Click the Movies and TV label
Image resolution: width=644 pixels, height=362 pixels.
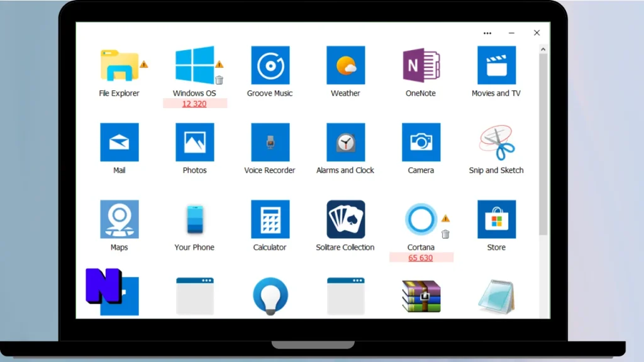tap(496, 93)
